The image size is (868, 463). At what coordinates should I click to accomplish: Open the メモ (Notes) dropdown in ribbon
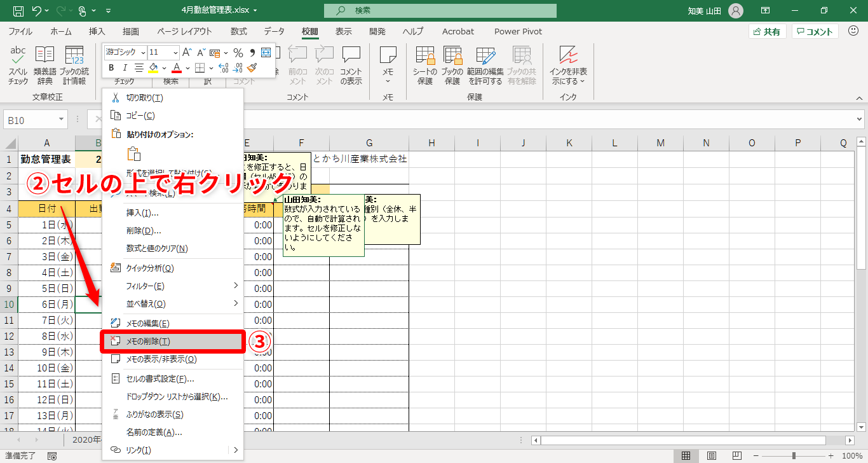click(x=388, y=67)
